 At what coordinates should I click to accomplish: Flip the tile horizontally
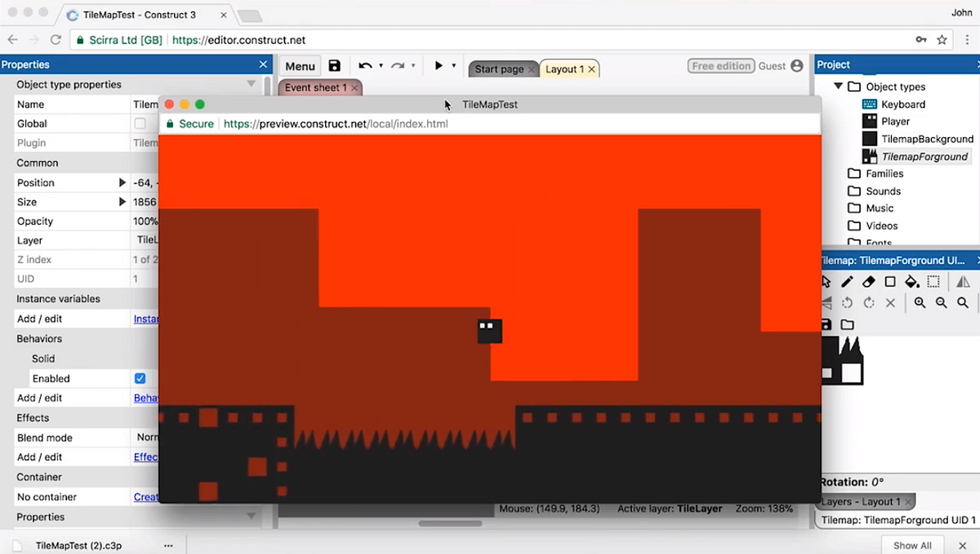(x=963, y=282)
